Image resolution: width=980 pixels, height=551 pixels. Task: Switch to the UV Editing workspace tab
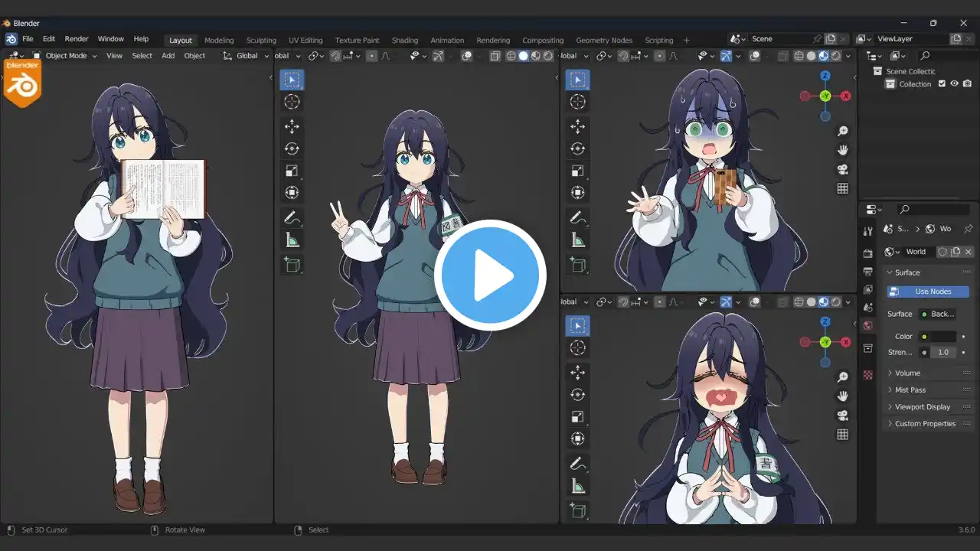305,41
